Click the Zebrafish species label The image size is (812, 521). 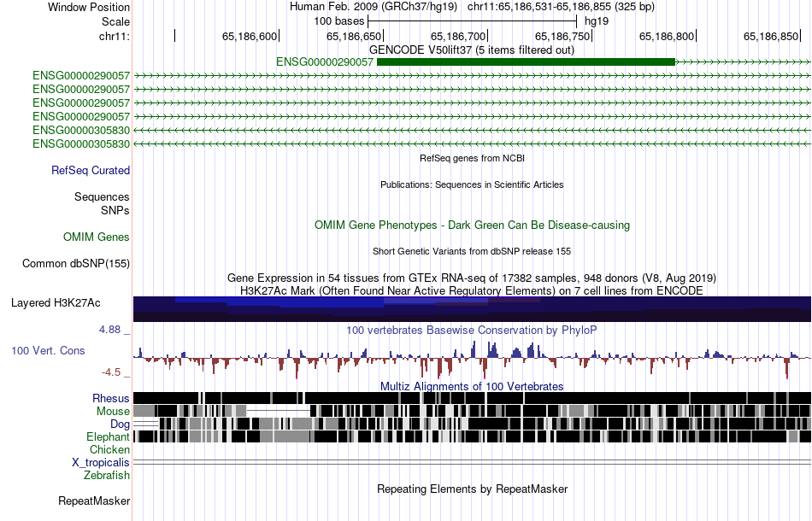coord(107,475)
